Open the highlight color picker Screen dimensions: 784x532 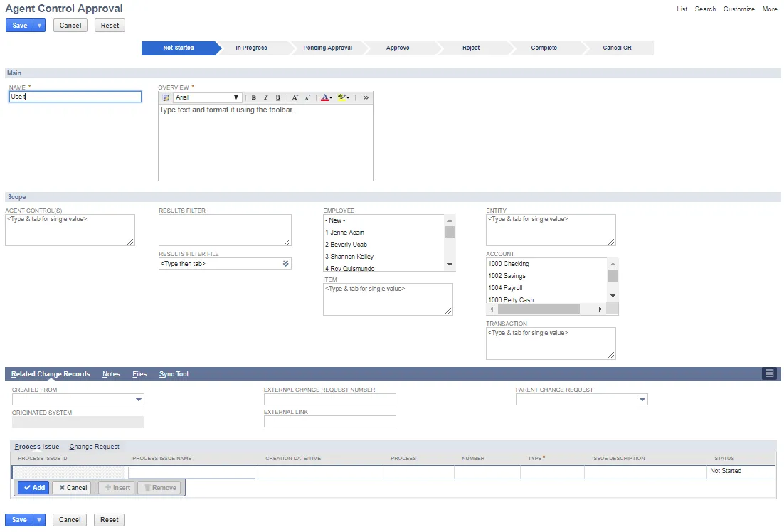click(x=343, y=97)
